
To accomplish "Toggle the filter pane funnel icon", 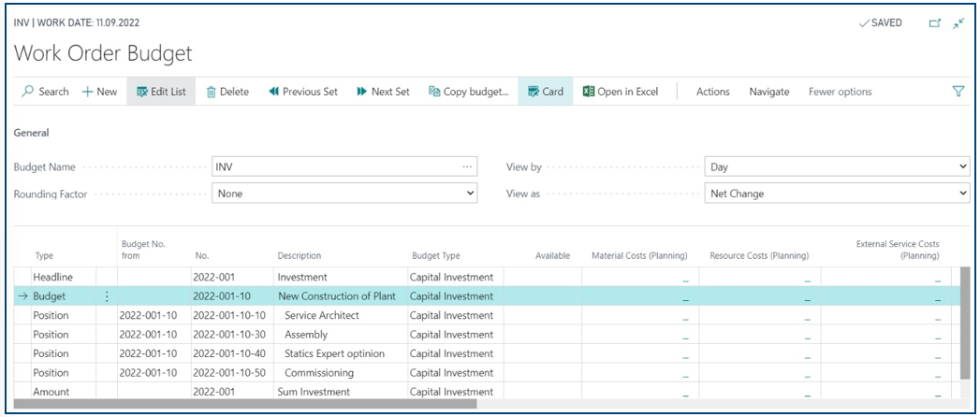I will tap(958, 92).
